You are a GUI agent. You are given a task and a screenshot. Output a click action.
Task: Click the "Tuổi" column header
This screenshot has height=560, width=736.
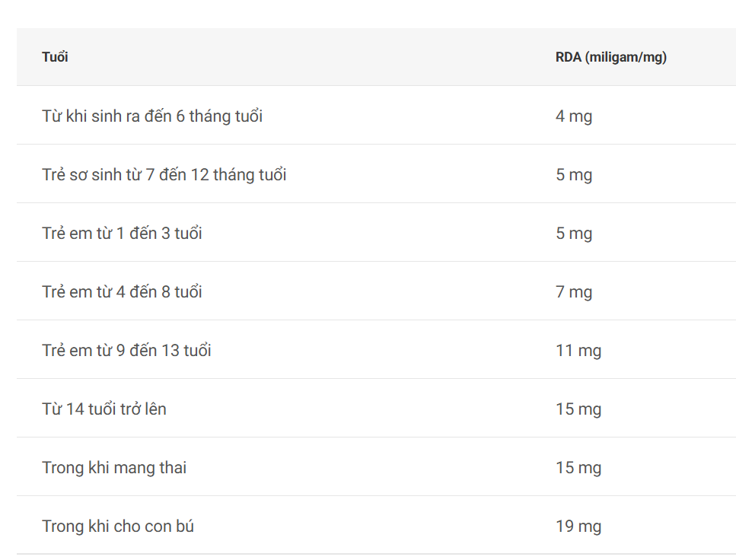[55, 57]
